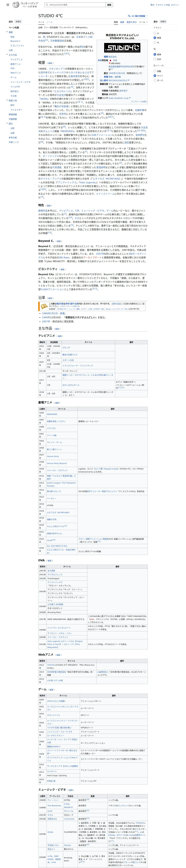This screenshot has height=868, width=186.
Task: Go to ページ先頭 in sidebar
Action: point(14,28)
